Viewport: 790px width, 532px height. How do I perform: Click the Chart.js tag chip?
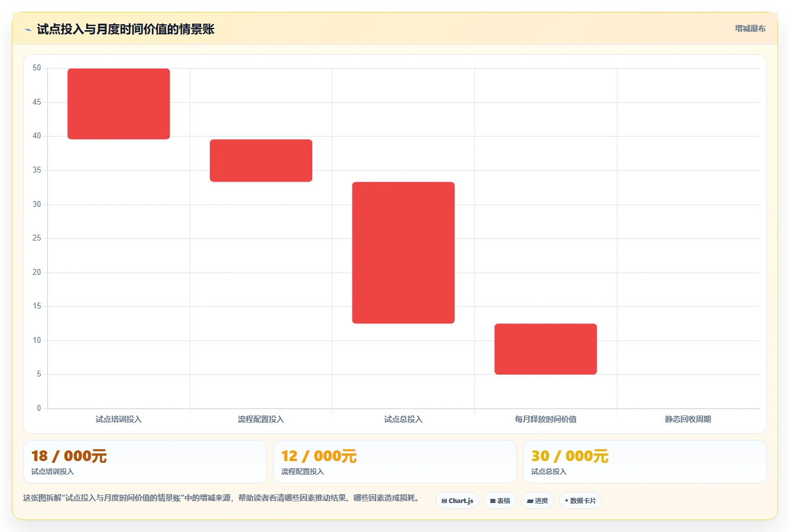click(x=457, y=501)
